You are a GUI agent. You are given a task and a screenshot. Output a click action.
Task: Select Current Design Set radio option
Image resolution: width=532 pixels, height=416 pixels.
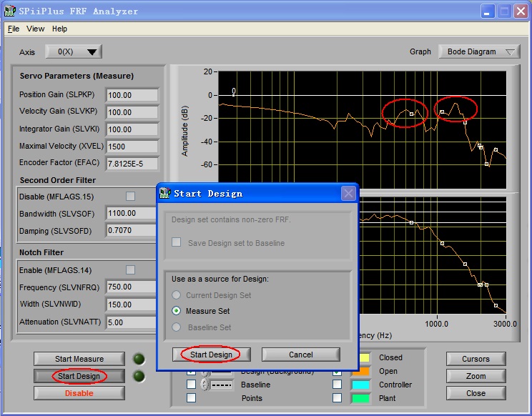[x=176, y=295]
